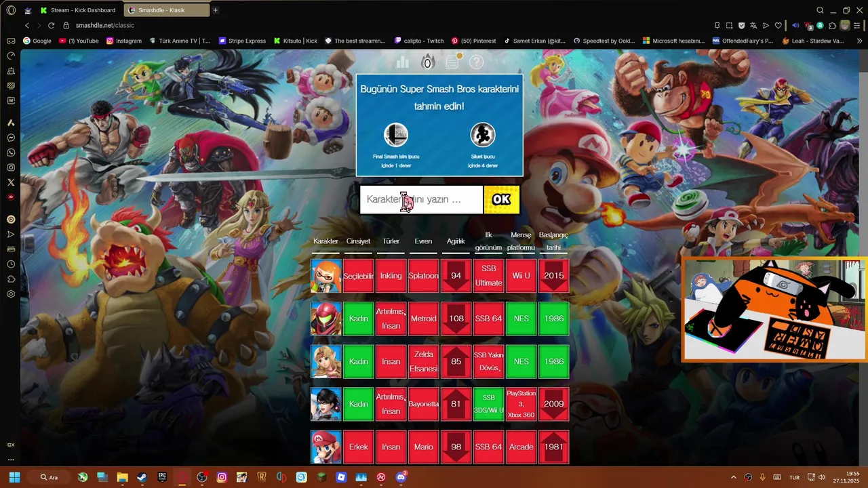Open the Stripe Express bookmark
868x488 pixels.
pyautogui.click(x=242, y=41)
